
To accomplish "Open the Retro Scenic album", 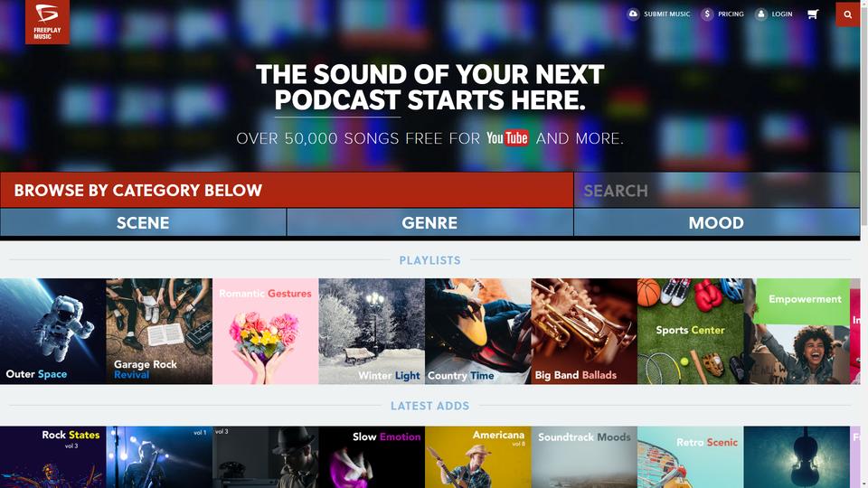I will [x=691, y=457].
